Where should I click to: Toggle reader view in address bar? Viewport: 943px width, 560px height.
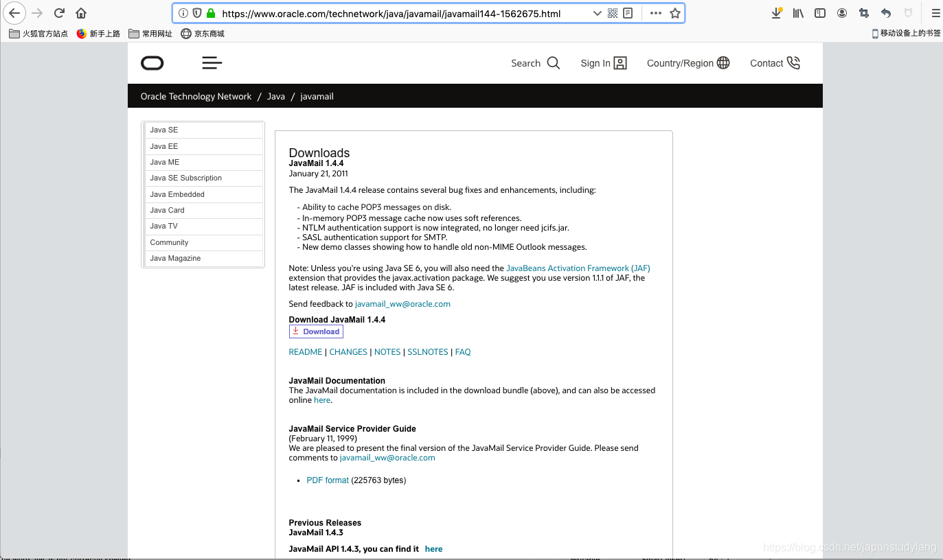[628, 13]
